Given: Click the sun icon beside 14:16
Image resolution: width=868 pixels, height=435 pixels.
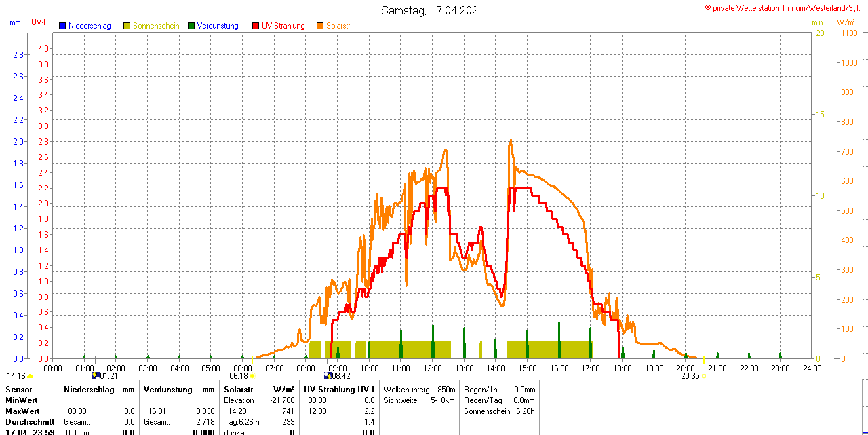Looking at the screenshot, I should [x=30, y=376].
